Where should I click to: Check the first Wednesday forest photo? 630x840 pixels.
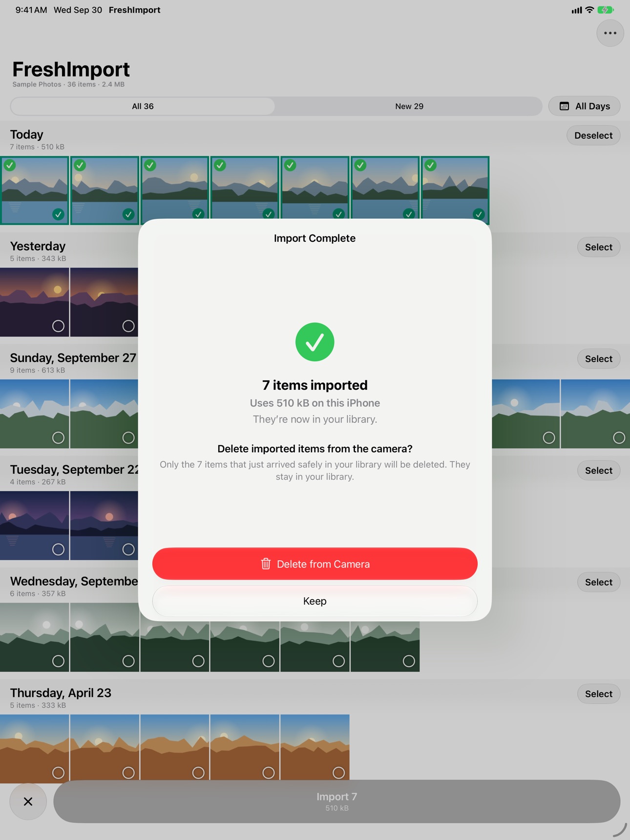(58, 661)
